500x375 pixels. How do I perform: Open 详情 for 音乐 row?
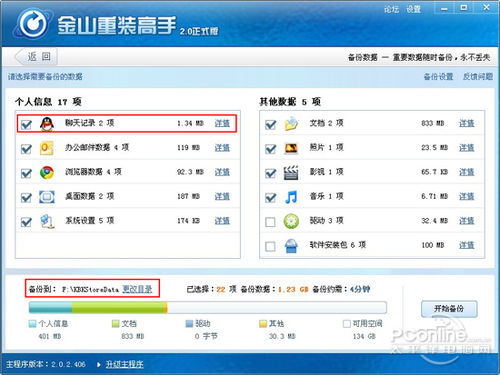coord(466,196)
